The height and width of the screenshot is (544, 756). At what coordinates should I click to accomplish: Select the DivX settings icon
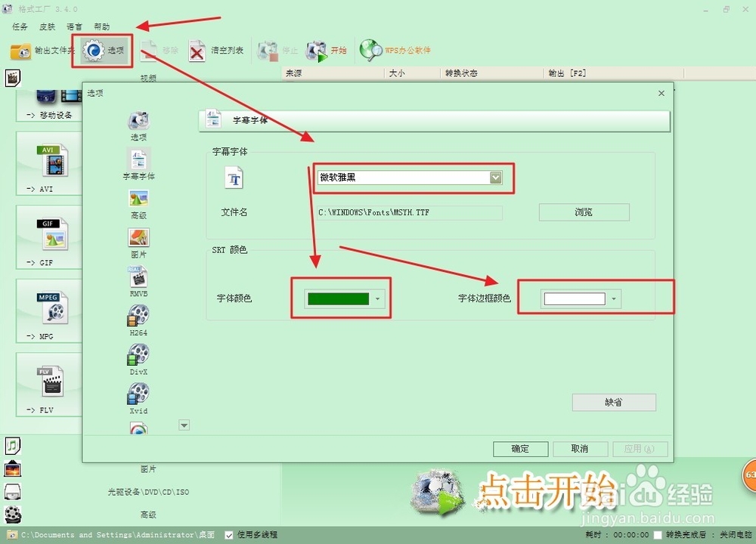click(138, 355)
